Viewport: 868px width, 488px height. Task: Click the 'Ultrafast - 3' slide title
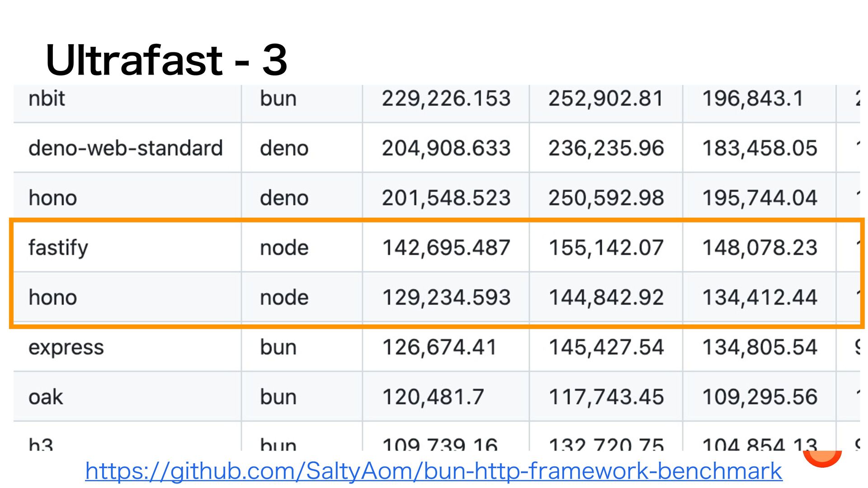166,60
